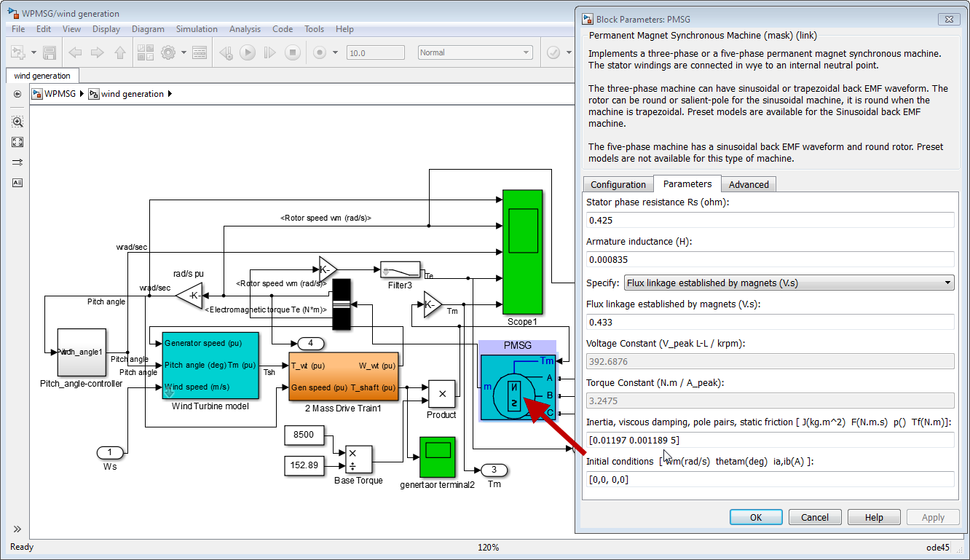This screenshot has height=560, width=970.
Task: Expand the Specify flux linkage dropdown
Action: [789, 283]
